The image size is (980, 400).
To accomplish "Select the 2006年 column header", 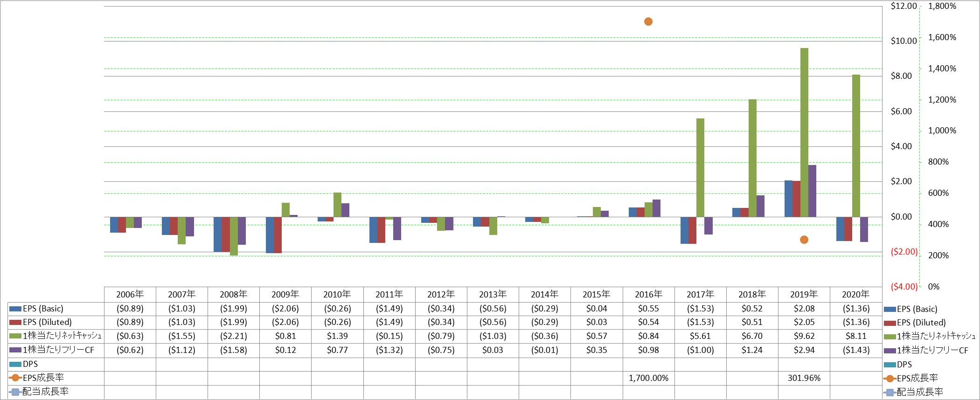I will [130, 295].
